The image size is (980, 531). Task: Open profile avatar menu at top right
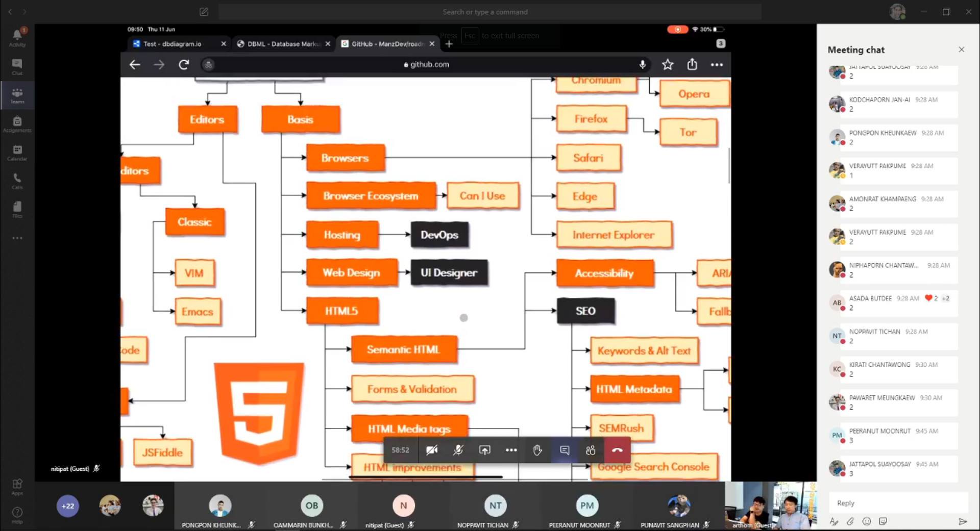897,11
